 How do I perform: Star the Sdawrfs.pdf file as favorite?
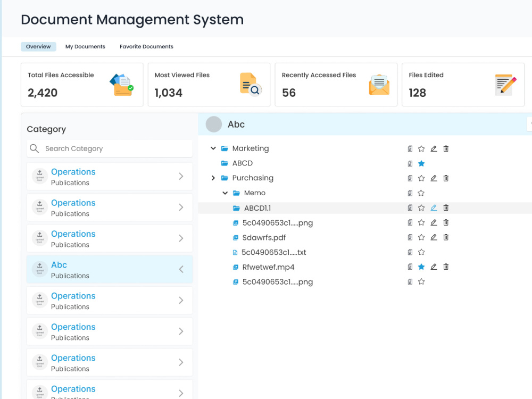click(x=421, y=237)
